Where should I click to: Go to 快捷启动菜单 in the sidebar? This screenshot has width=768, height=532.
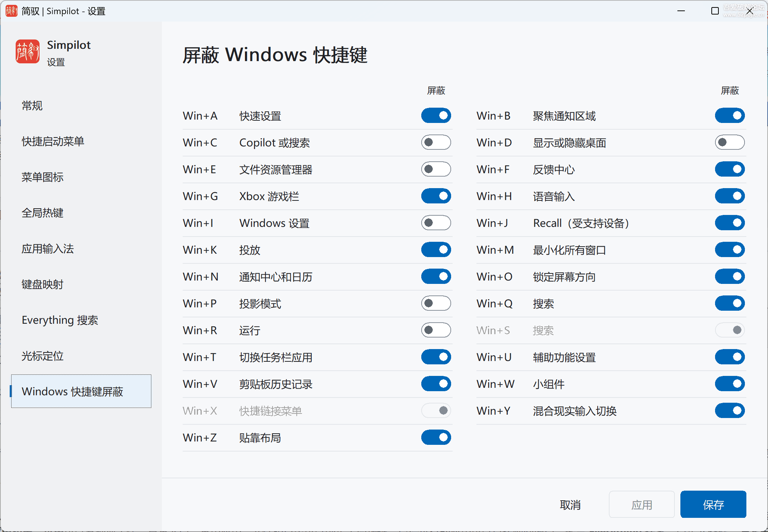[x=81, y=142]
